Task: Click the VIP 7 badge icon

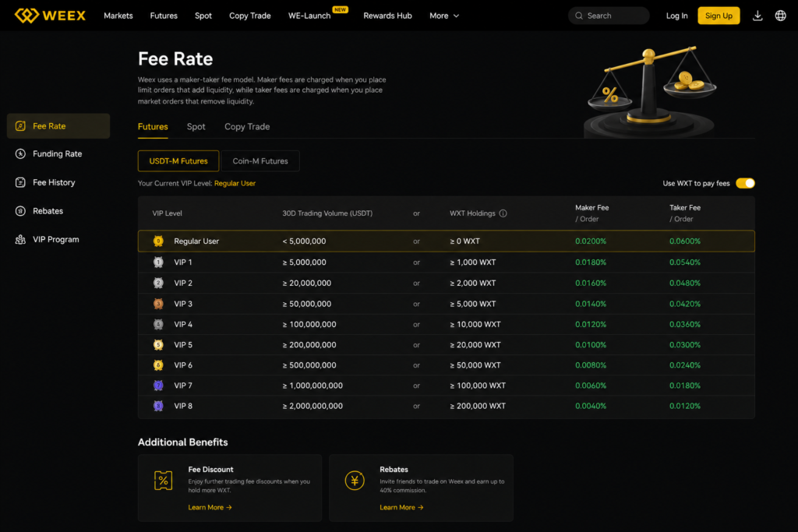Action: click(x=158, y=386)
